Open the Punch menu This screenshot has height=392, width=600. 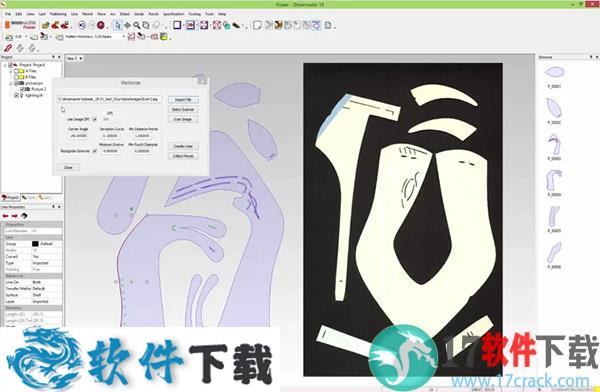click(153, 14)
